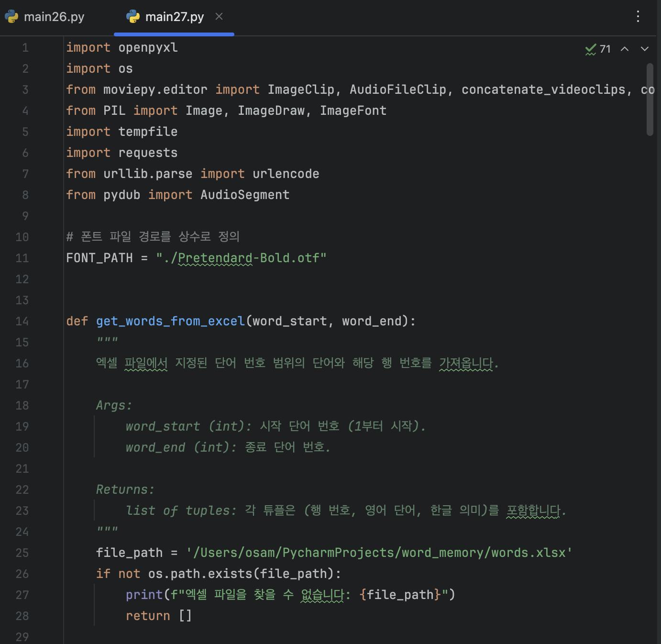
Task: Click the return statement on line 28
Action: (x=147, y=616)
